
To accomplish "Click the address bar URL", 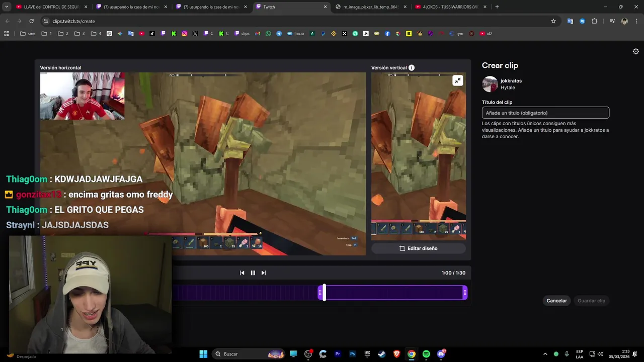I will click(x=73, y=21).
